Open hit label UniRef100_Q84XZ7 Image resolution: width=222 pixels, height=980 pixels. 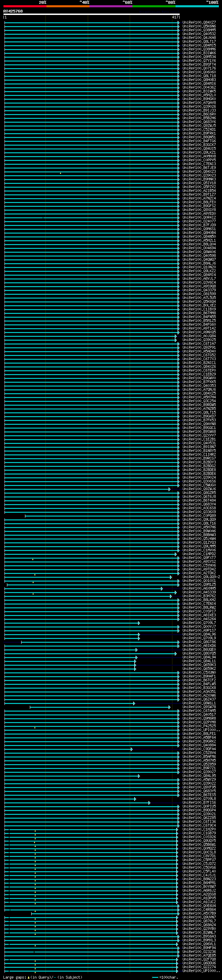pos(199,23)
